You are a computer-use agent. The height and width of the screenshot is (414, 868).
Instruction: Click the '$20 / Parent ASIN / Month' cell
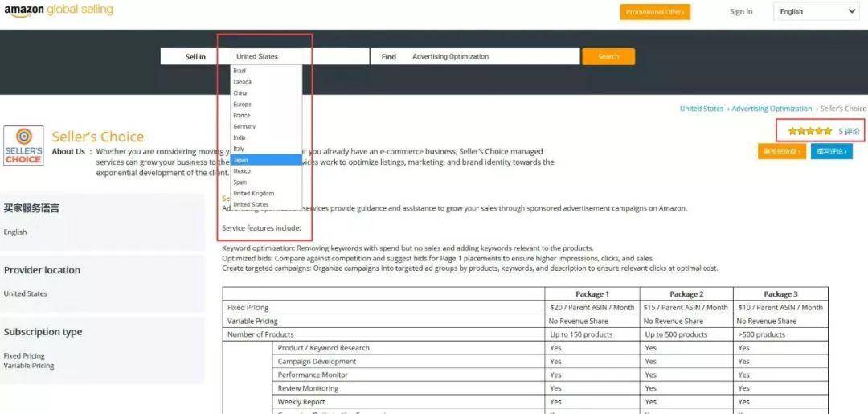pos(592,307)
